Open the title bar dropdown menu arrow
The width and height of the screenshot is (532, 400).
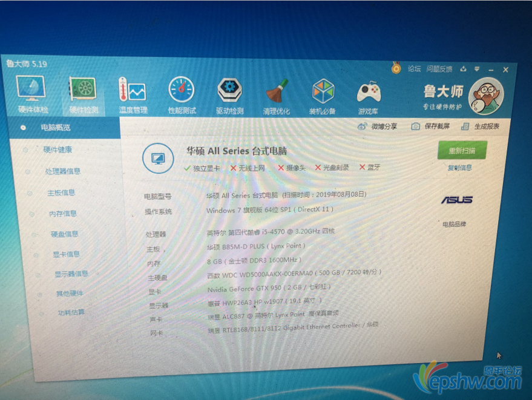(477, 69)
